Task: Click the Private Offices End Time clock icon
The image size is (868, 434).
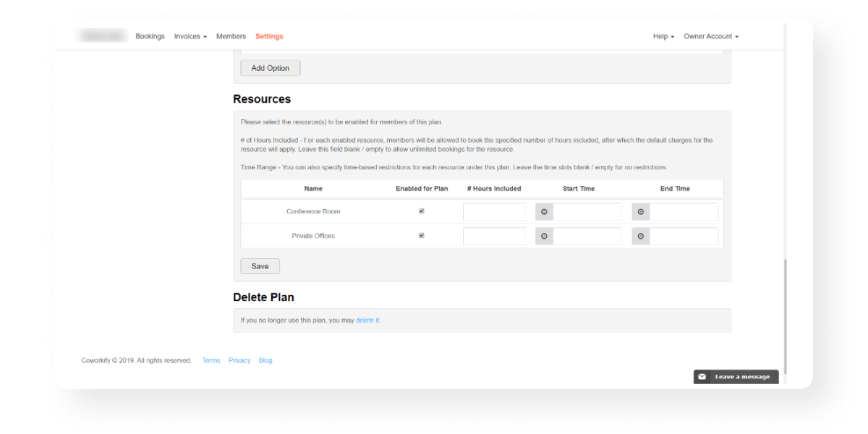Action: tap(641, 237)
